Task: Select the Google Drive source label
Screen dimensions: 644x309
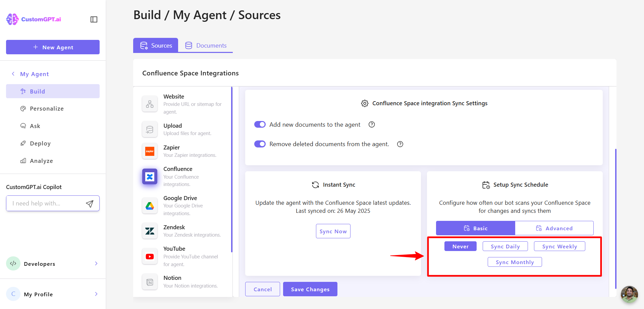Action: pyautogui.click(x=180, y=198)
